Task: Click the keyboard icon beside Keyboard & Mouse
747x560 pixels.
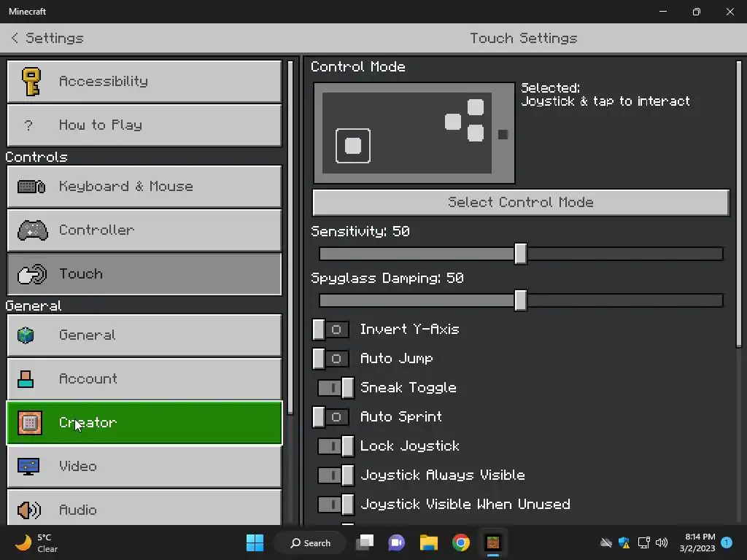Action: [x=31, y=186]
